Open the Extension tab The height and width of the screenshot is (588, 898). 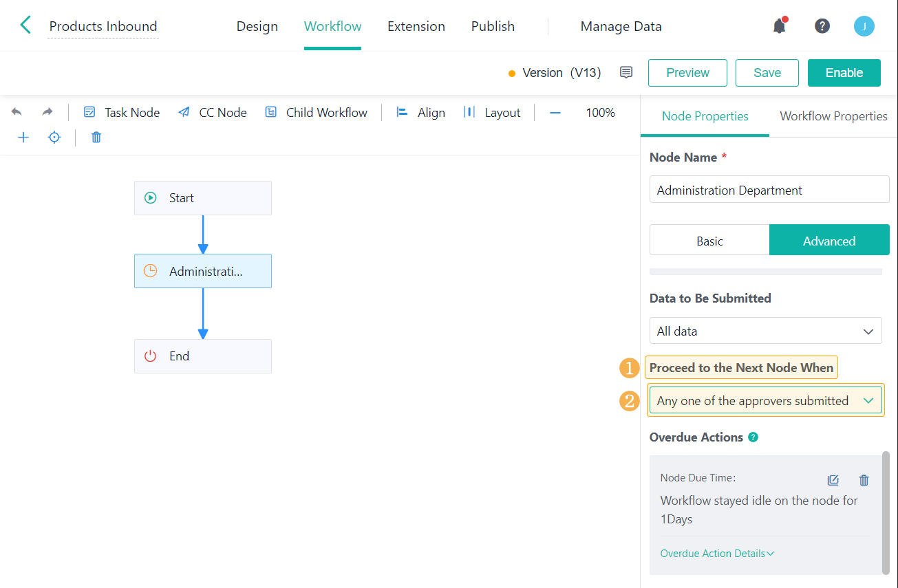point(416,26)
